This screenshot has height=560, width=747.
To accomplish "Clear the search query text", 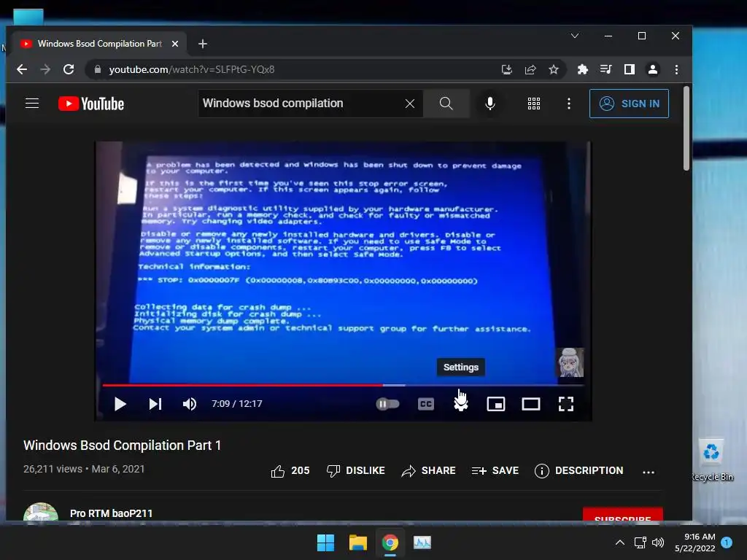I will (x=410, y=104).
